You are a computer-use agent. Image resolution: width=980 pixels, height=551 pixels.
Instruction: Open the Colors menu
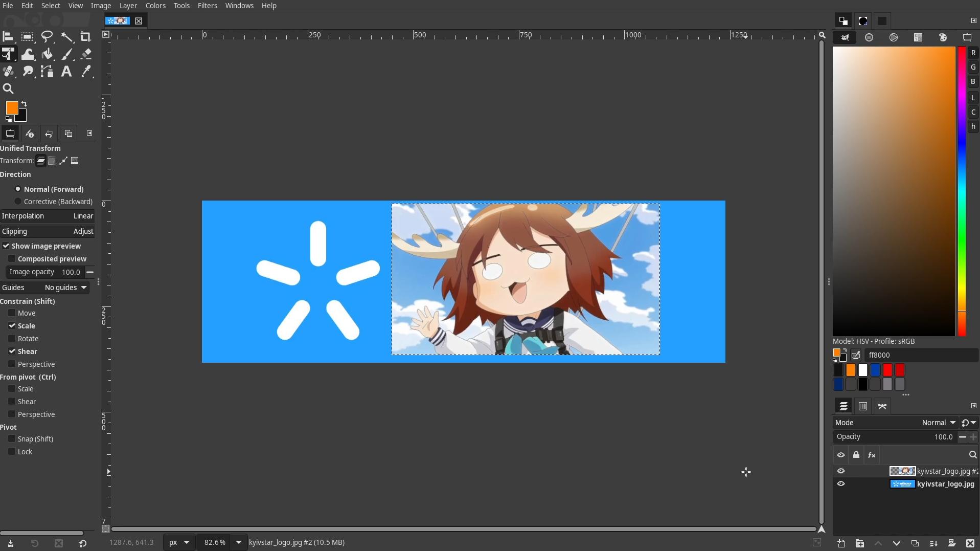(155, 6)
